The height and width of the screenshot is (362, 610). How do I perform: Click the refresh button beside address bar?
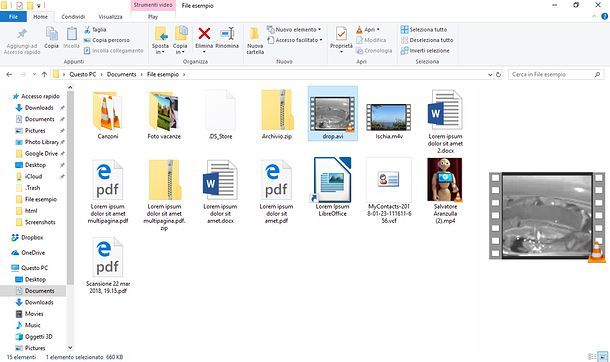point(498,74)
